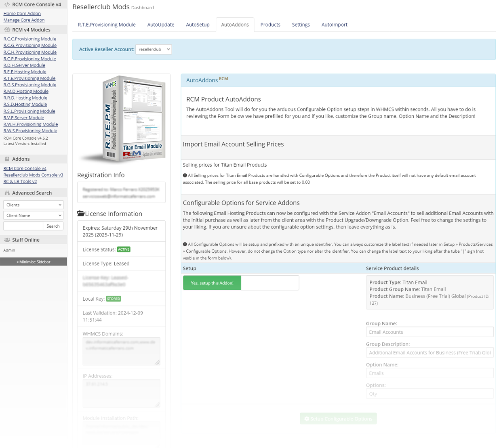Open R.R.D.Hosting Module link
This screenshot has width=501, height=448.
(25, 98)
